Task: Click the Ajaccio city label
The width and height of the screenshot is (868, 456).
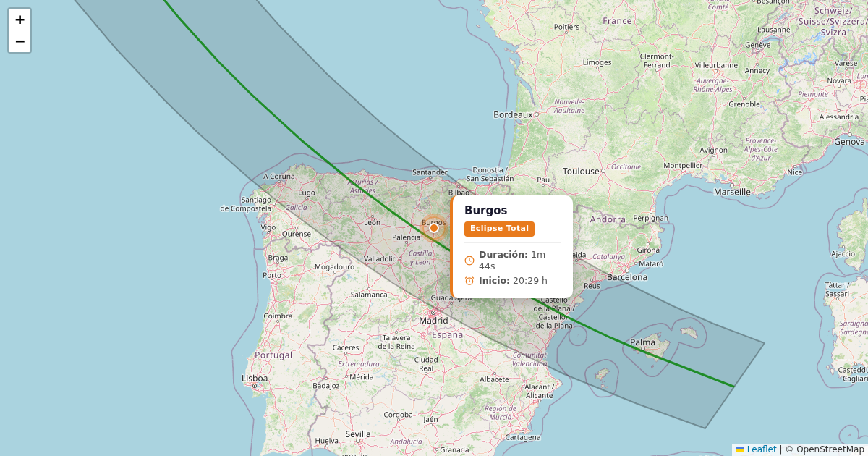Action: (x=843, y=254)
